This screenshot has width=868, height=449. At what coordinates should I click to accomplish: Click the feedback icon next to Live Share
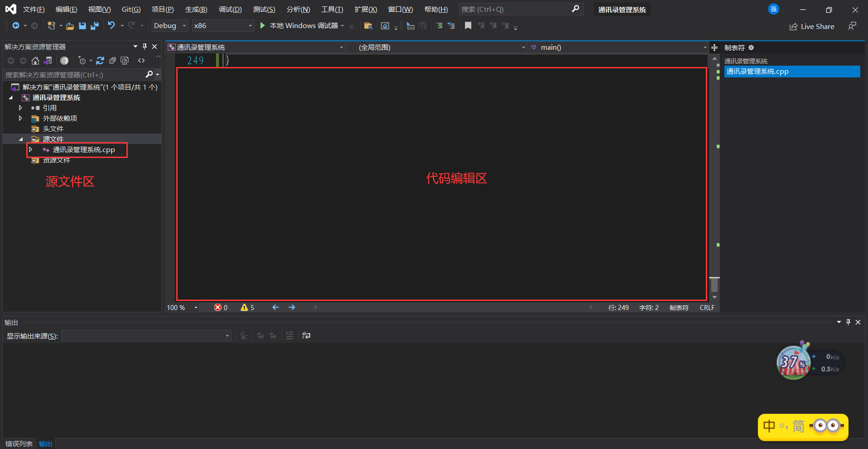(852, 26)
